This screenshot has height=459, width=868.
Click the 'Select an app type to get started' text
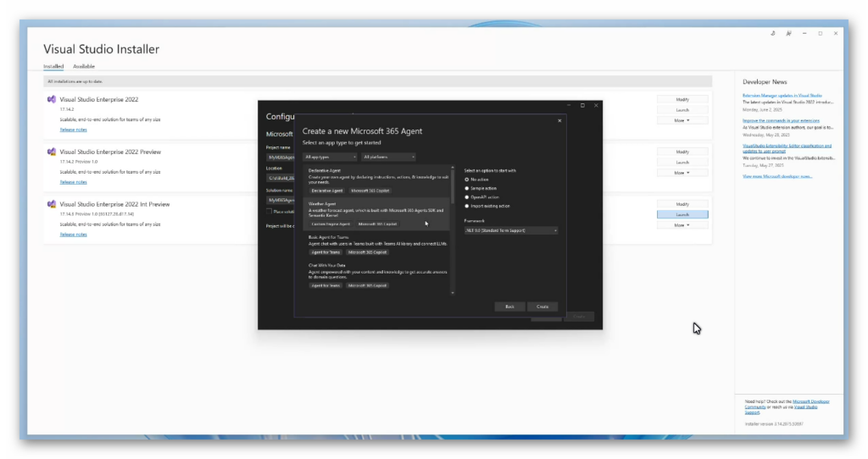[342, 142]
